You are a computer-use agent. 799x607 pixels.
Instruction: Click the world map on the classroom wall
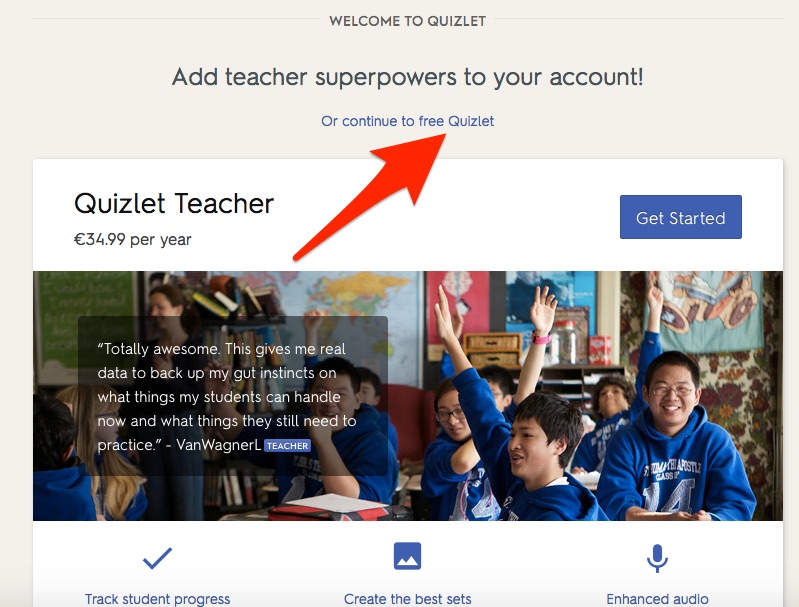[x=352, y=301]
